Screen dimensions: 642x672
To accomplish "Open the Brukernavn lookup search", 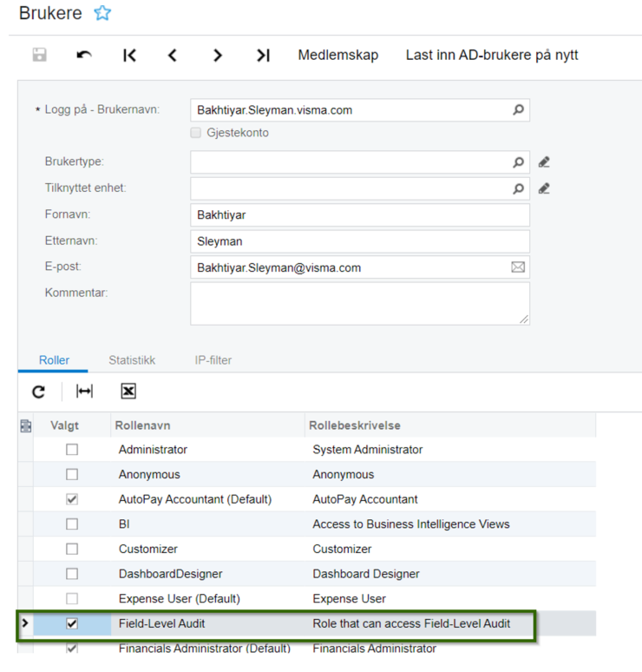I will point(518,110).
